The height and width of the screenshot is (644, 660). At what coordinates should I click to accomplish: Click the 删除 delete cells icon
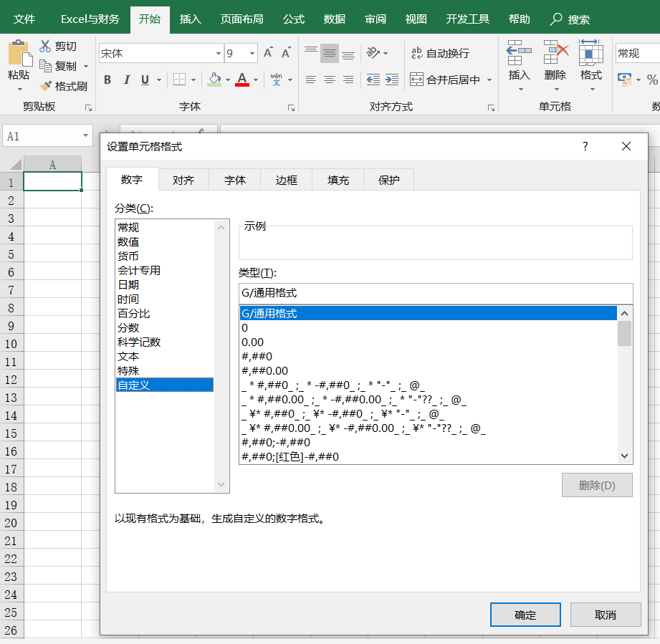555,54
